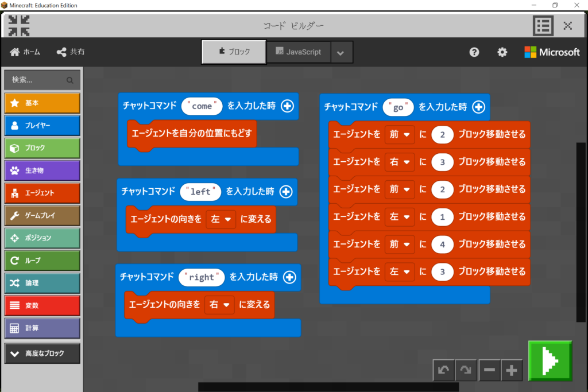Zoom out with the minus button
Viewport: 588px width, 392px height.
pyautogui.click(x=489, y=371)
